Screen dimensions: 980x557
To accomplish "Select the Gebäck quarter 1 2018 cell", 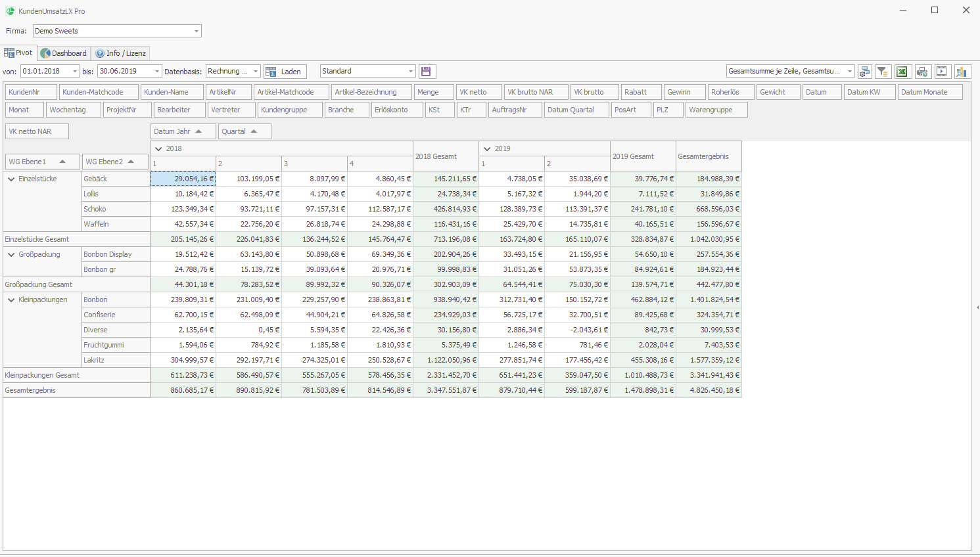I will pyautogui.click(x=183, y=179).
